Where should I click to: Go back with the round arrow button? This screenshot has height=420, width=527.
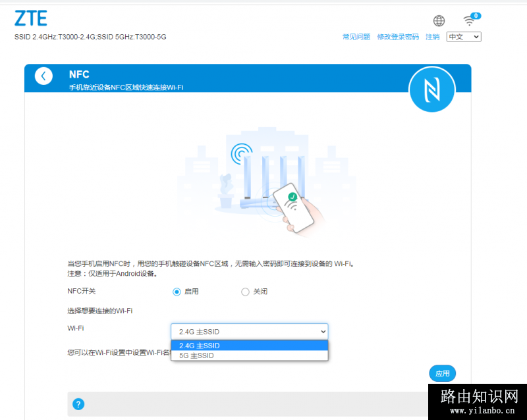(43, 76)
